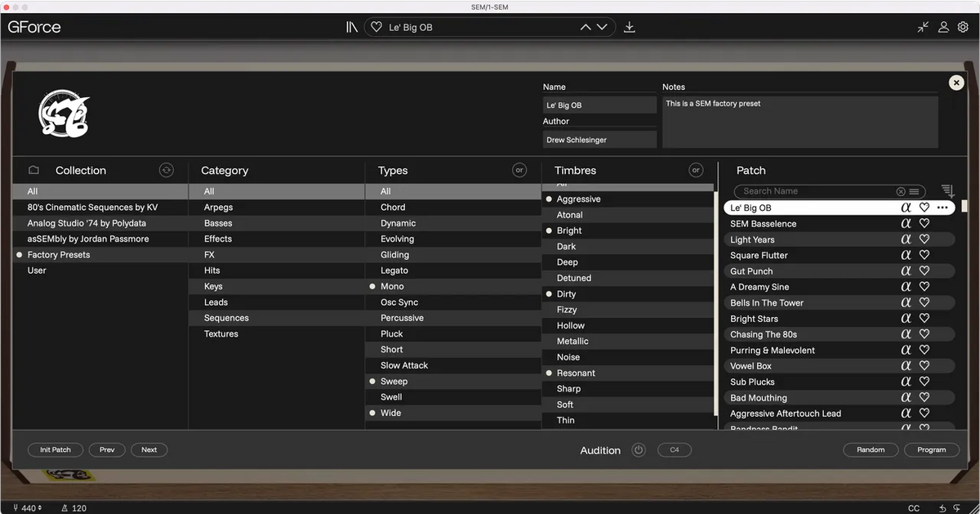Favorite the current patch in the top bar
The width and height of the screenshot is (980, 514).
(376, 27)
